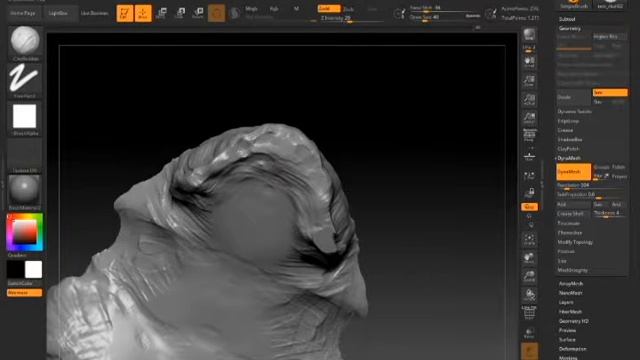Toggle the Persp perspective icon
This screenshot has width=640, height=360.
(529, 136)
